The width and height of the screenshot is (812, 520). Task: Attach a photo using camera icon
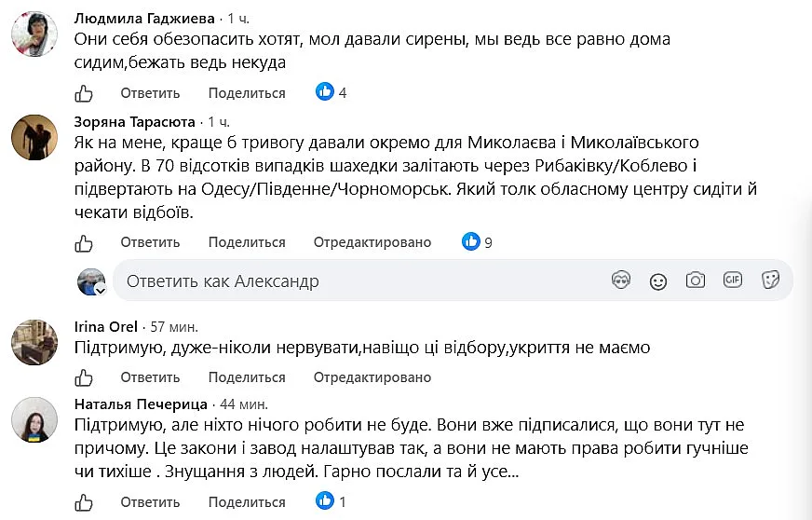(696, 281)
